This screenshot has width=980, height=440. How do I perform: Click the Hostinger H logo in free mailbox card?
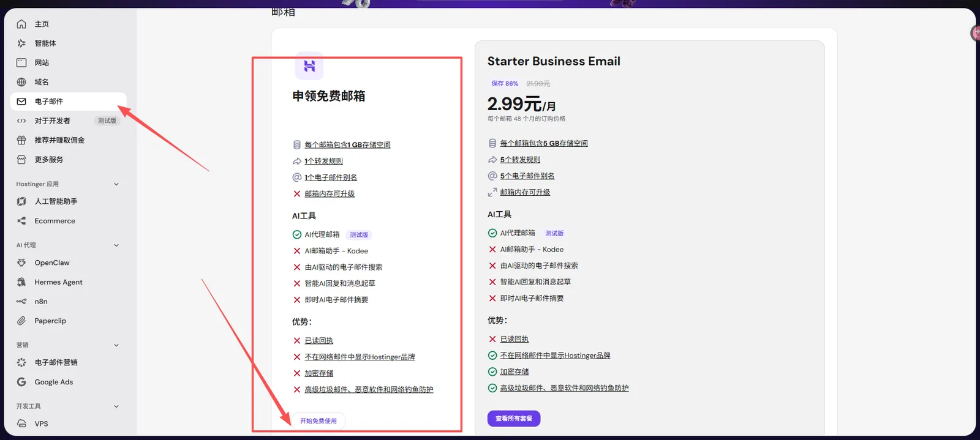point(309,66)
